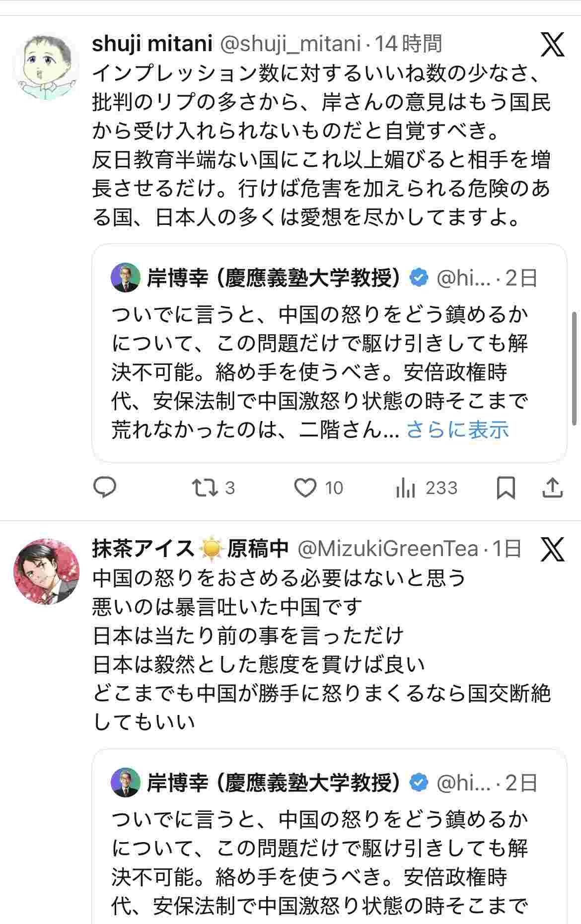
Task: Open @MizukiGreenTea handle link
Action: click(387, 549)
